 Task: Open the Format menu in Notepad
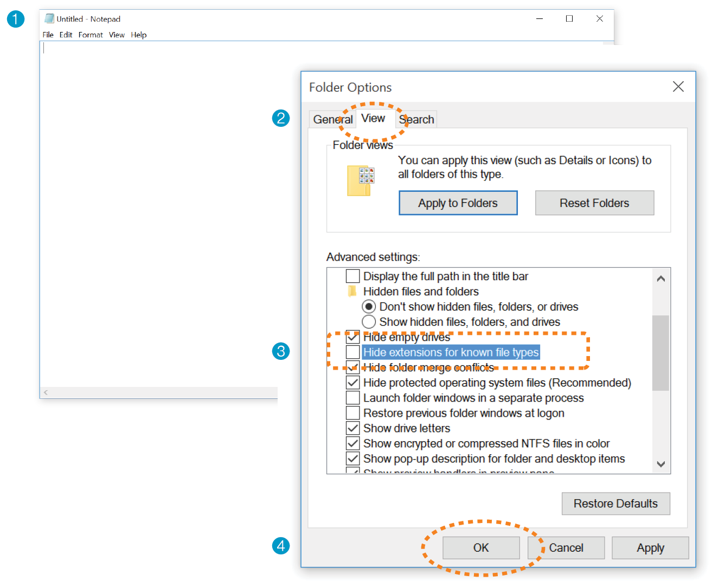click(91, 35)
